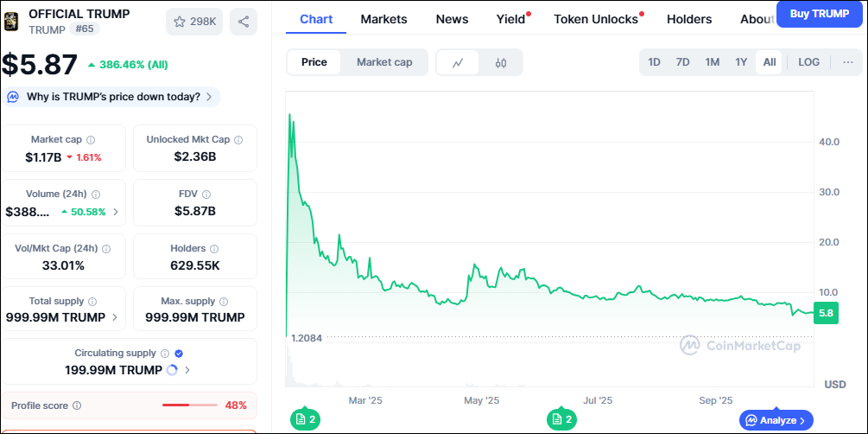Expand Why is TRUMP's price down today

coord(111,97)
